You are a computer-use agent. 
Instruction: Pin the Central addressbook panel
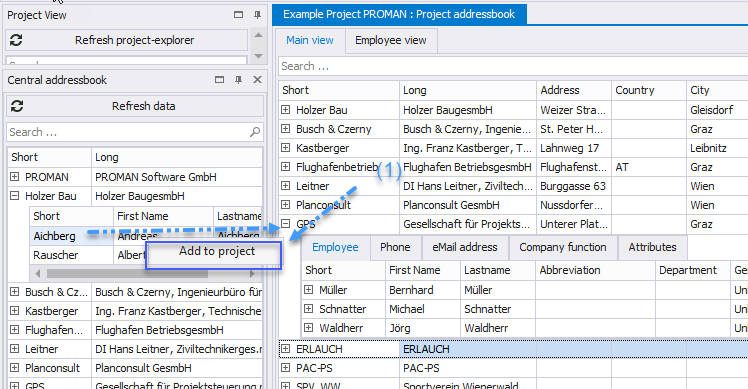coord(238,80)
